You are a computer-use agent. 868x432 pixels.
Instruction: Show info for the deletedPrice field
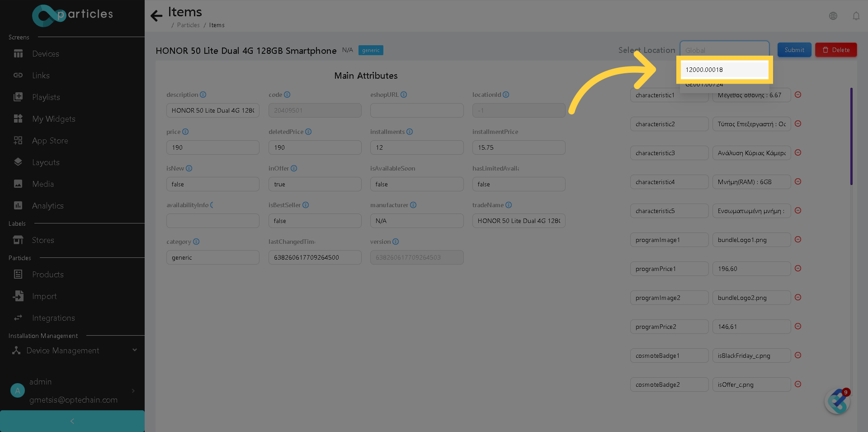(308, 132)
